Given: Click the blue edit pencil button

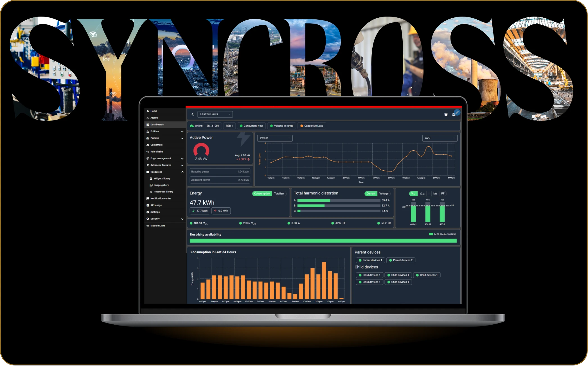Looking at the screenshot, I should coord(457,112).
